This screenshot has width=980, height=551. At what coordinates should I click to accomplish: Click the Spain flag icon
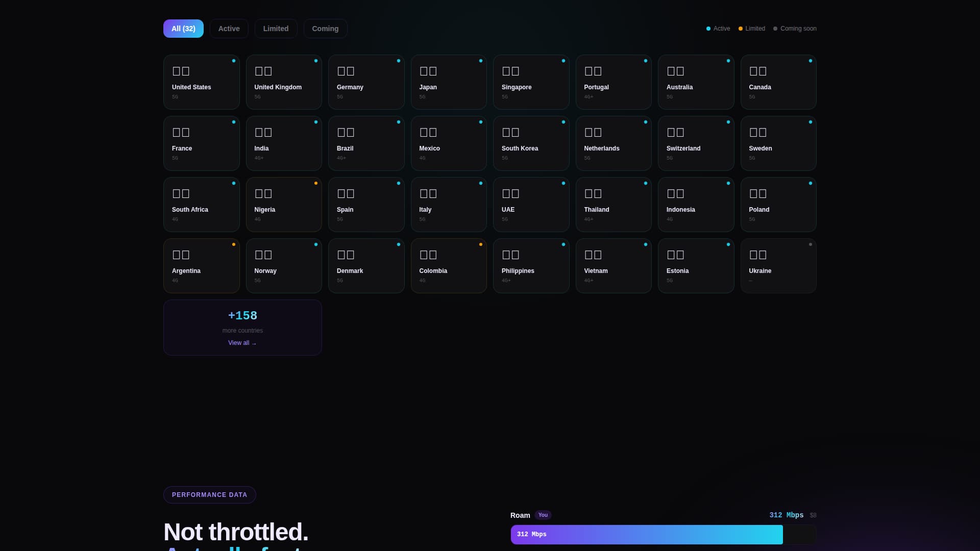[346, 193]
